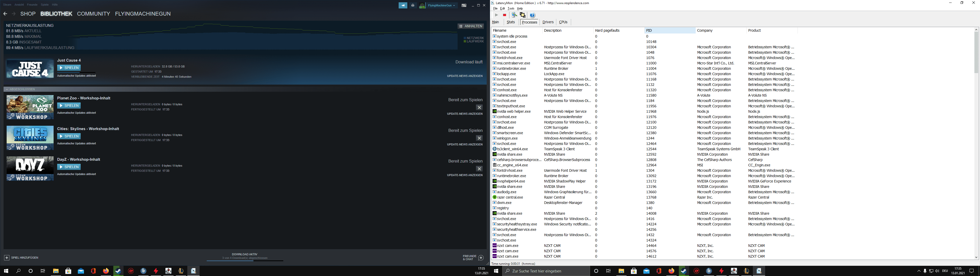The height and width of the screenshot is (276, 980).
Task: Go forward with Steam's right arrow
Action: [x=14, y=14]
